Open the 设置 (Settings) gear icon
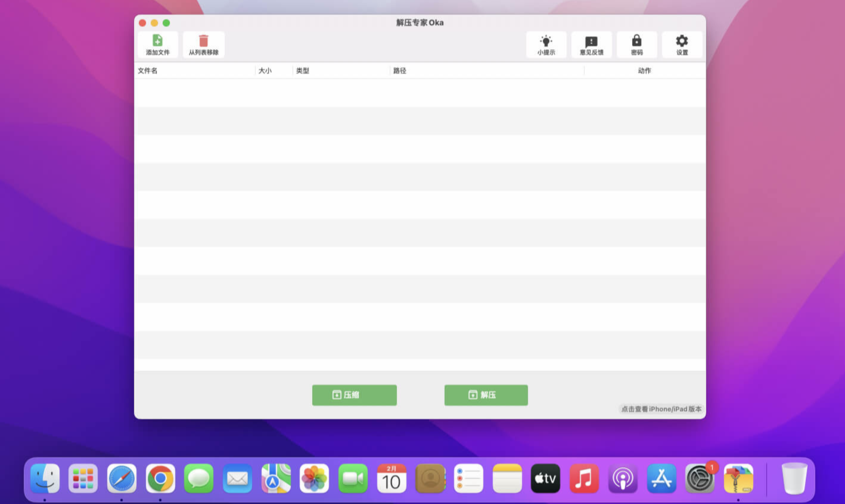Viewport: 845px width, 504px height. coord(682,44)
